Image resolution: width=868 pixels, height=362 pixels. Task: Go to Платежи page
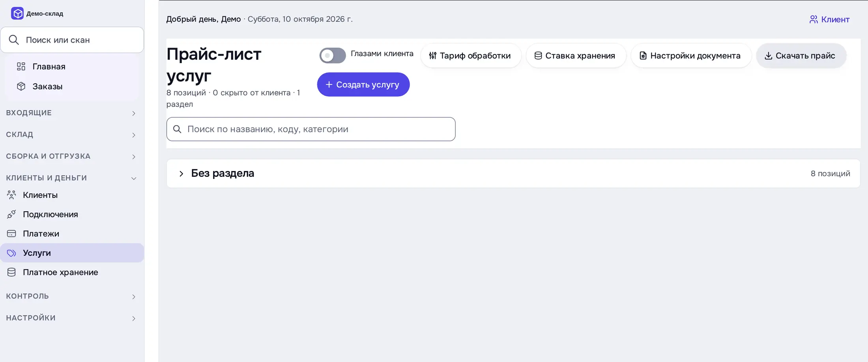(x=72, y=233)
